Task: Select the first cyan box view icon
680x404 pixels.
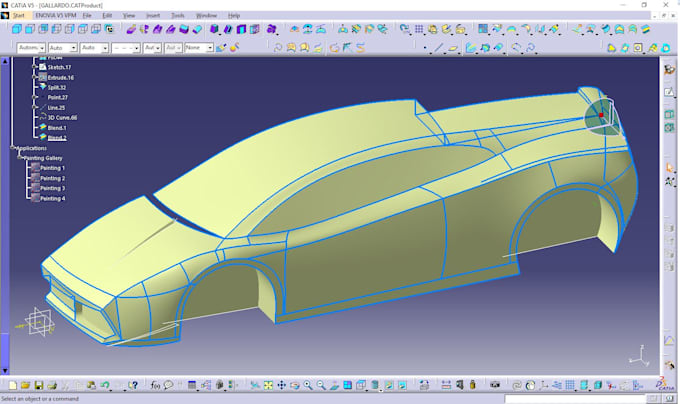Action: click(16, 29)
